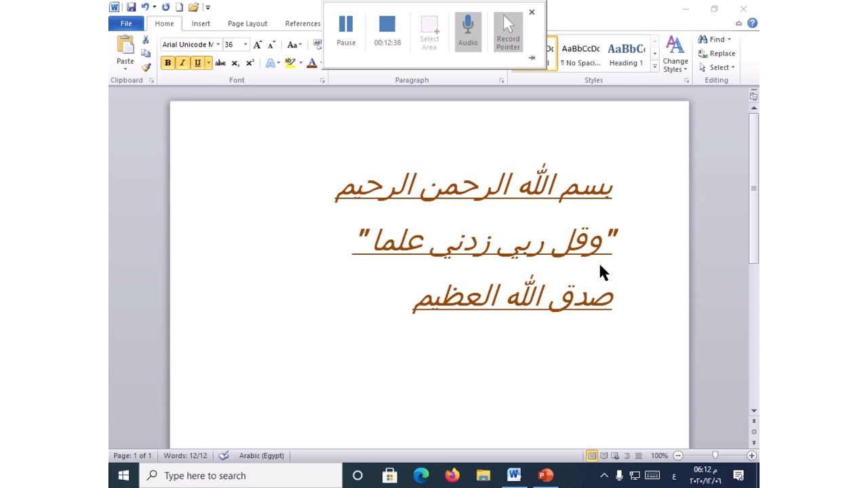
Task: Apply the yellow text highlight color
Action: coord(290,63)
